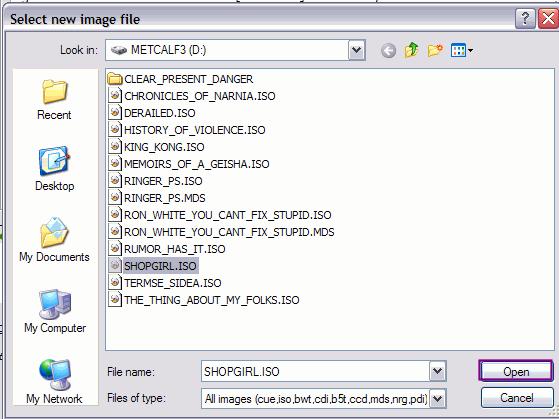Select RON_WHITE_YOU_CANT_FIX_STUPID.MDS file icon
The width and height of the screenshot is (559, 419).
pos(114,232)
